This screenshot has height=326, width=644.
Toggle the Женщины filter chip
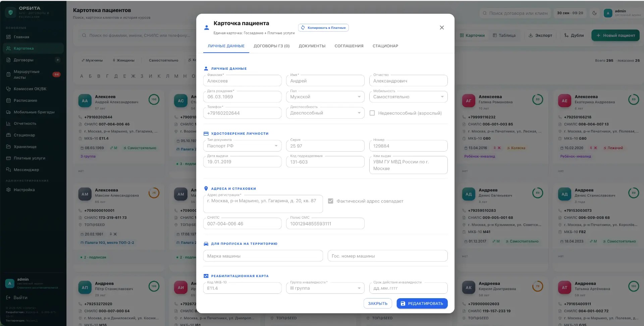(123, 60)
